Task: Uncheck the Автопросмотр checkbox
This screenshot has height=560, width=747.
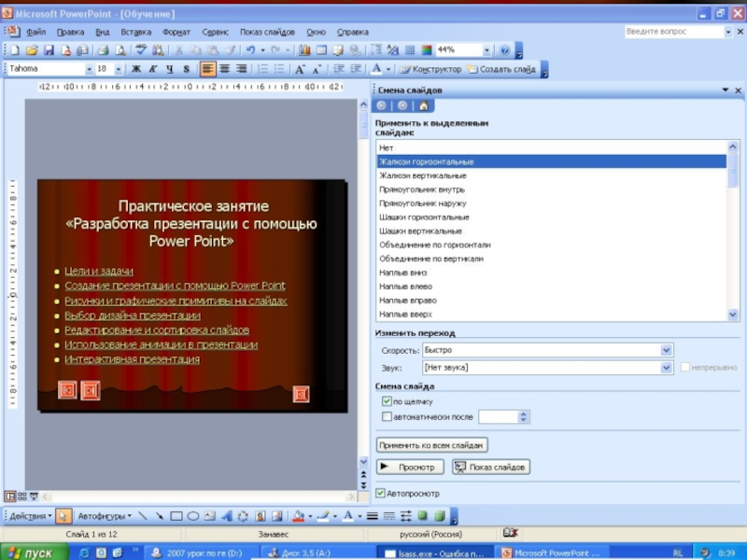Action: [380, 493]
